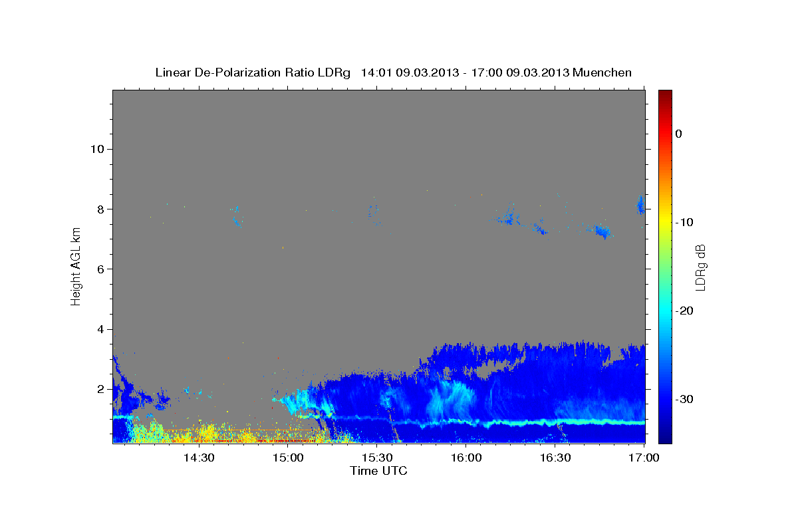Click the "Time UTC" axis label

[378, 471]
